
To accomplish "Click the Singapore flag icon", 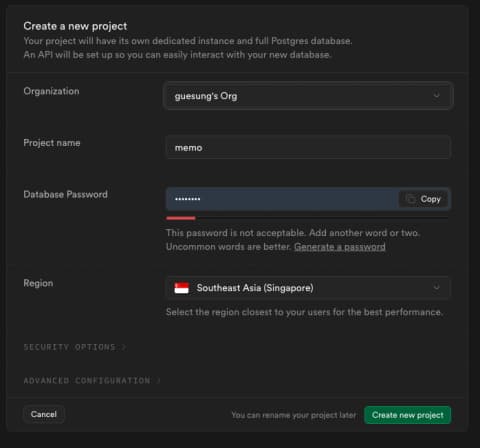I will pos(181,288).
